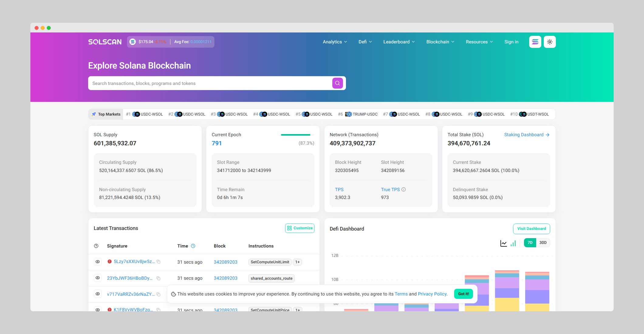The width and height of the screenshot is (644, 334).
Task: Expand the Analytics menu
Action: (x=335, y=42)
